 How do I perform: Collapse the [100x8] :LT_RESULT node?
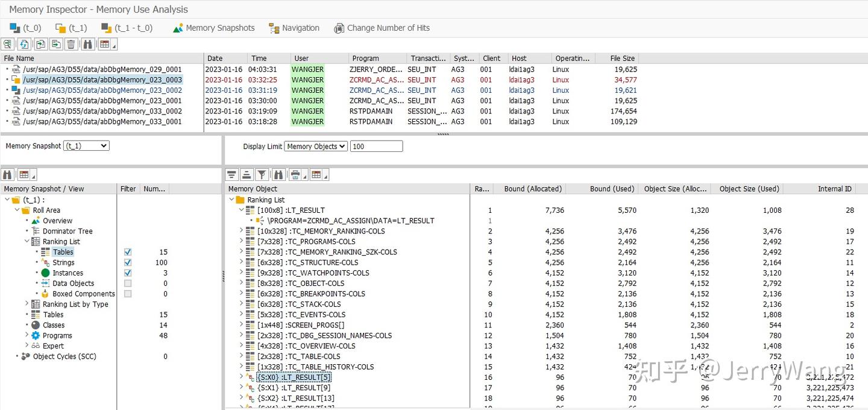(x=242, y=210)
